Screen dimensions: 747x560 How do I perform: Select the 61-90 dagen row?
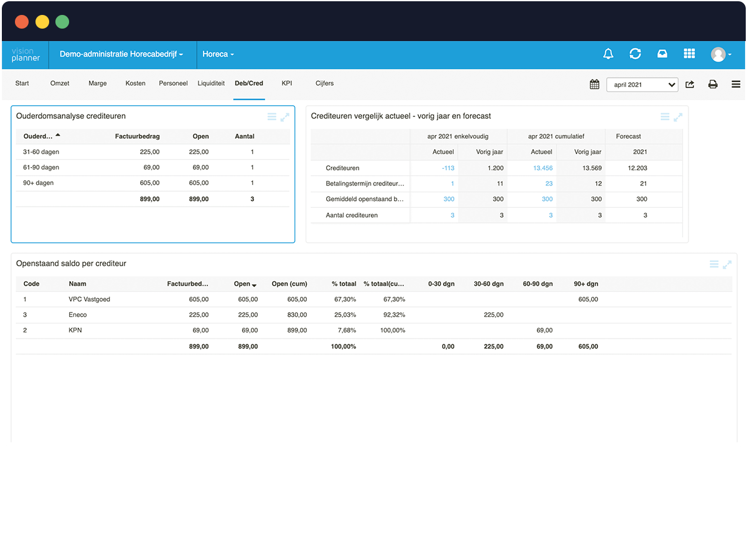click(x=153, y=167)
